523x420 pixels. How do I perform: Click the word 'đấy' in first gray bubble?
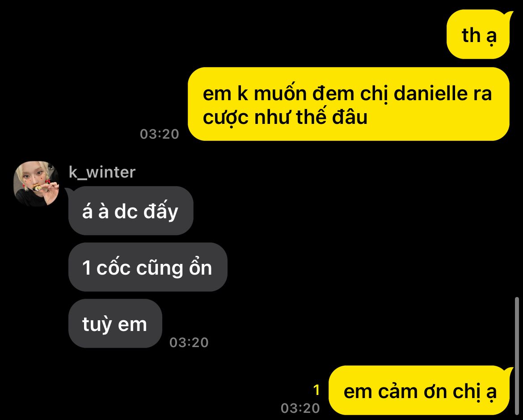point(161,211)
